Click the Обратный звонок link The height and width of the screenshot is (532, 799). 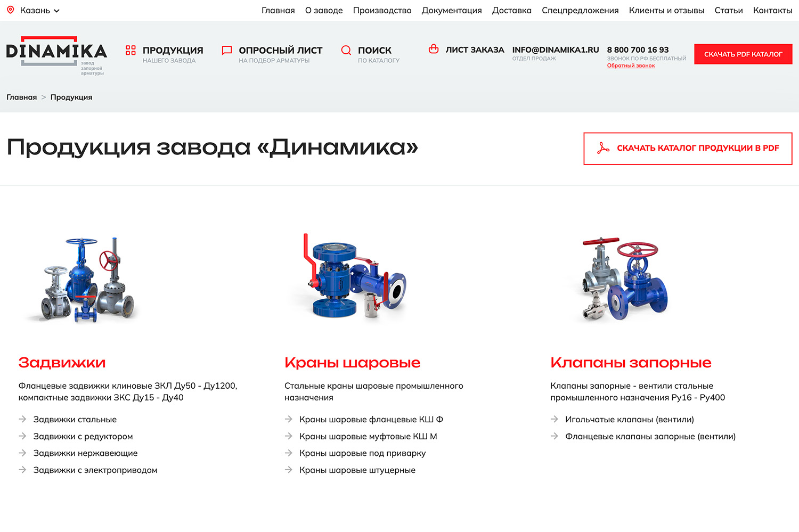(631, 66)
